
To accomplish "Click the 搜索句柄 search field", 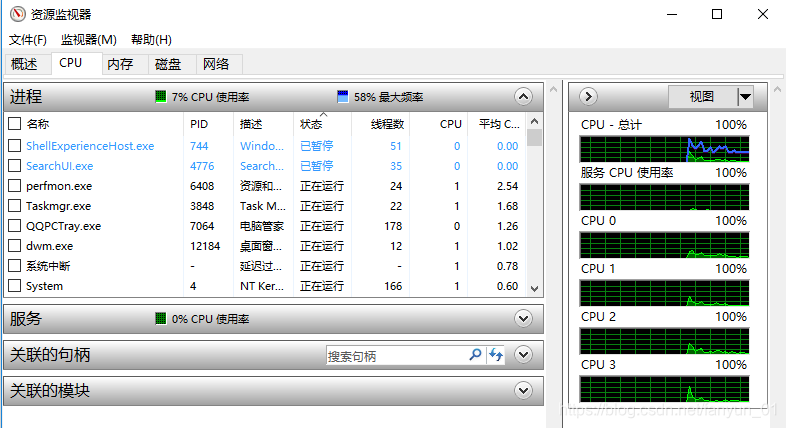I will [396, 355].
